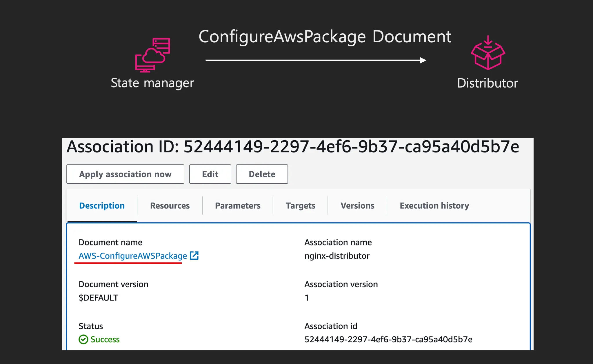View the Execution history tab
This screenshot has height=364, width=593.
(x=434, y=205)
